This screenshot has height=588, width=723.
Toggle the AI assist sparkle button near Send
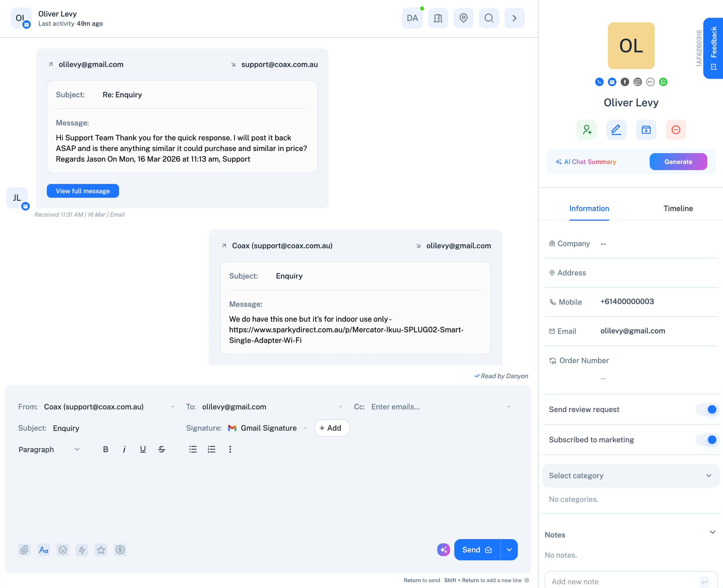pyautogui.click(x=444, y=550)
